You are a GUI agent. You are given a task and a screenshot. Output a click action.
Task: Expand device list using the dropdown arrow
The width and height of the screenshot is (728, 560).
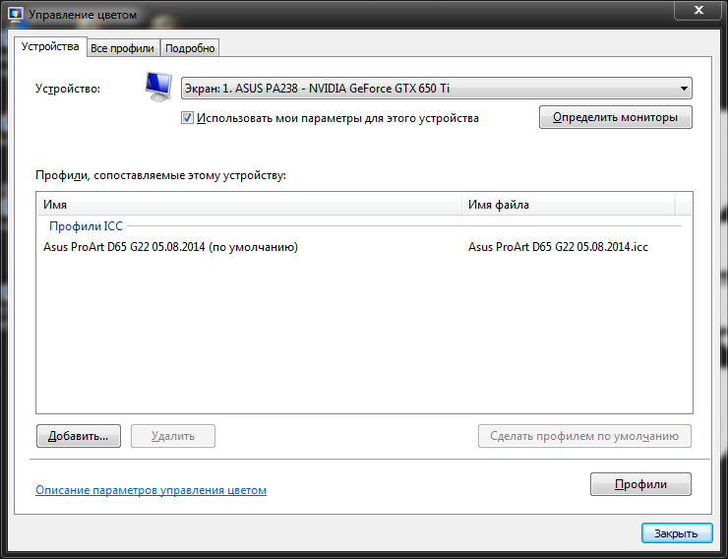click(684, 89)
